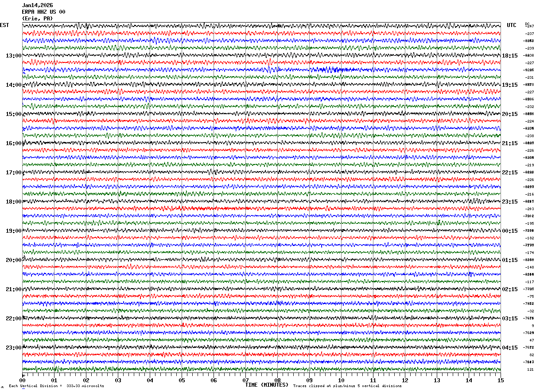Click the DC offset value -148
The image size is (536, 392).
[529, 267]
